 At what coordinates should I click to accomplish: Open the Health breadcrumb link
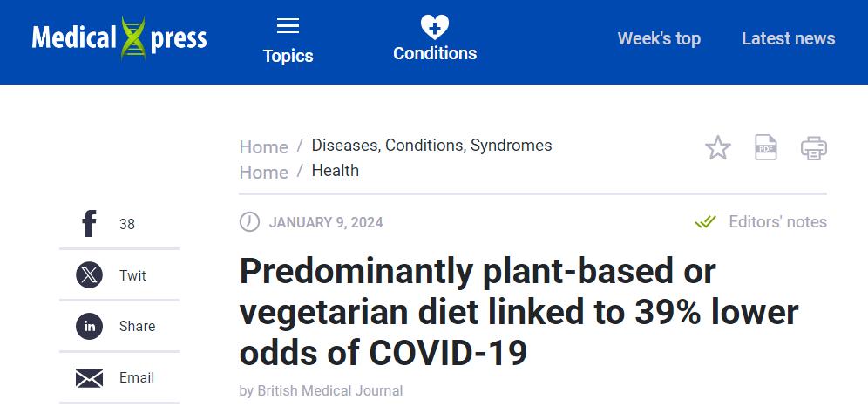[x=336, y=171]
